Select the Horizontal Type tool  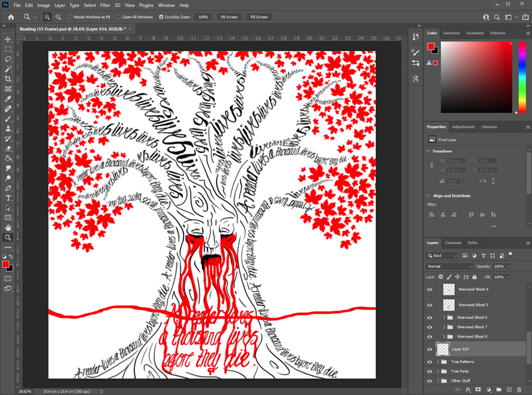coord(9,197)
